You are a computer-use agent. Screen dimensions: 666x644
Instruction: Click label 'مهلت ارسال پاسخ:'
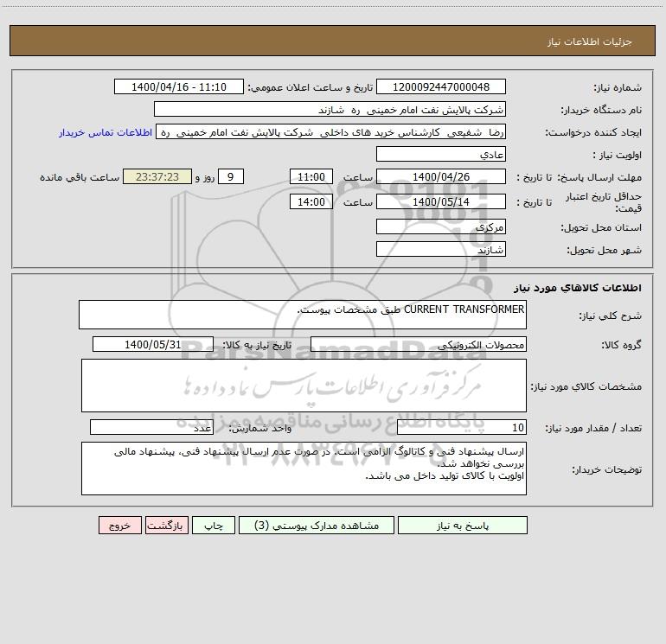pos(599,177)
